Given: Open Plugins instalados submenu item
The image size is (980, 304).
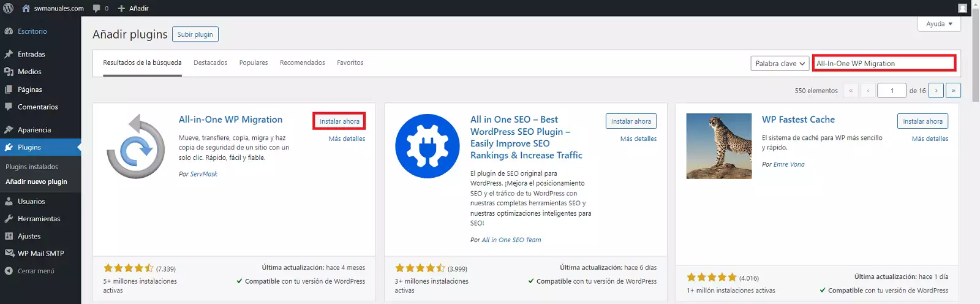Looking at the screenshot, I should point(32,167).
